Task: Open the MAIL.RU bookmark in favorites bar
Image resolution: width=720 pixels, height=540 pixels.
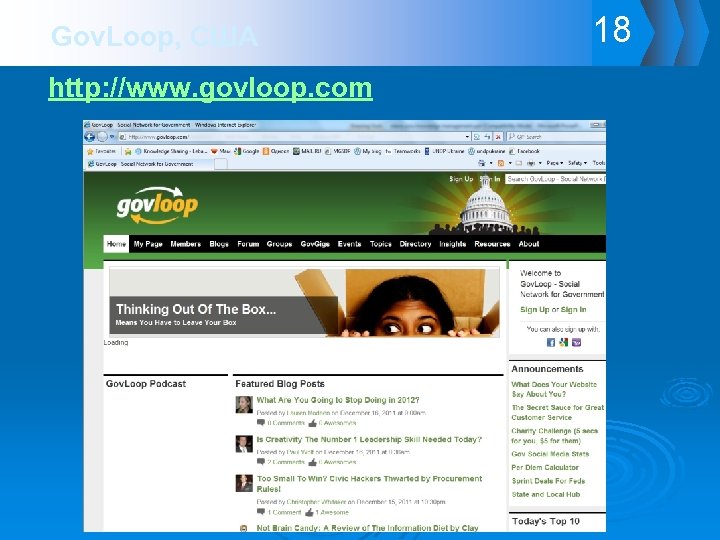Action: [x=307, y=151]
